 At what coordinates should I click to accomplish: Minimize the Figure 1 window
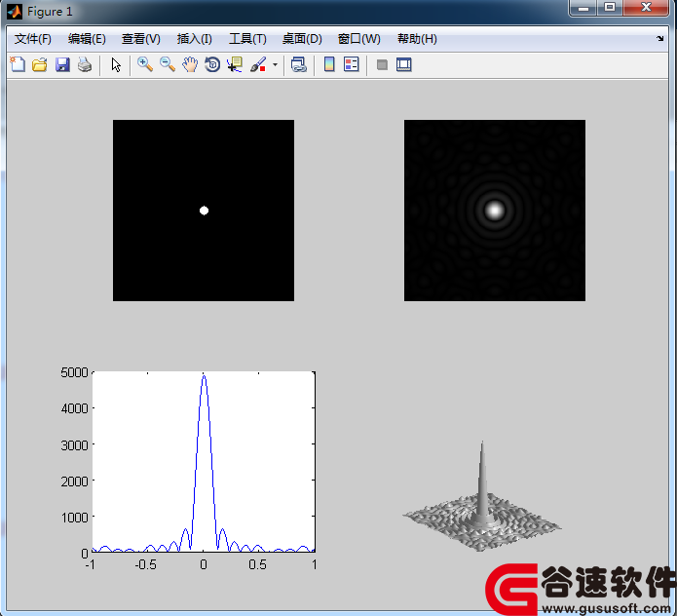(583, 8)
